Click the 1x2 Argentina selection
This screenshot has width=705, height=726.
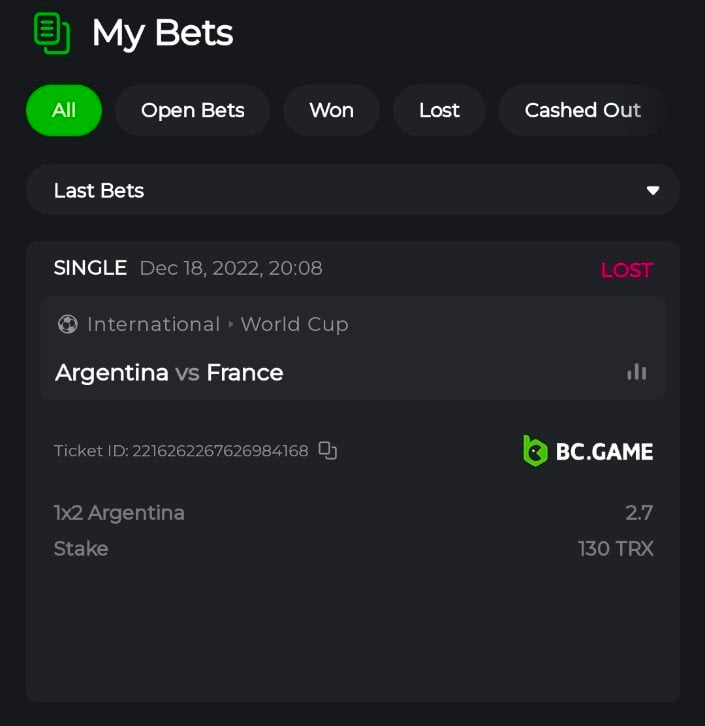coord(119,513)
